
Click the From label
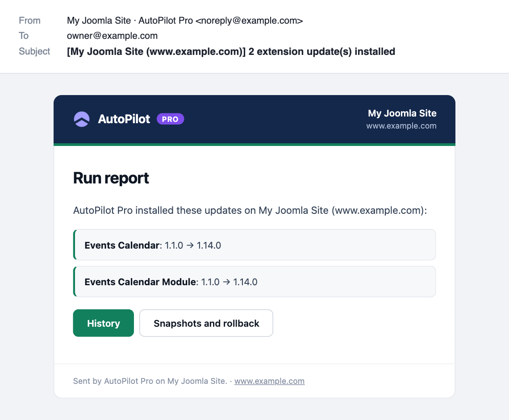coord(29,21)
